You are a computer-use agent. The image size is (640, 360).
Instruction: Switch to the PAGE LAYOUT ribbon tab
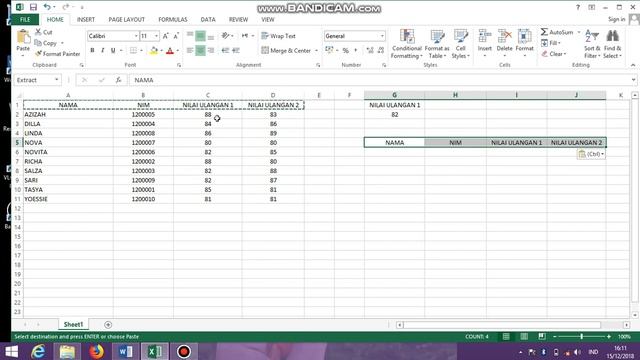(127, 19)
